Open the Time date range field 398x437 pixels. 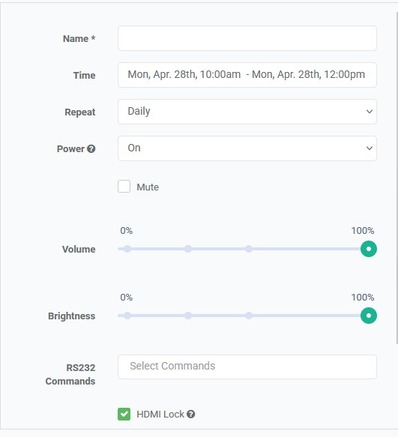pos(247,75)
